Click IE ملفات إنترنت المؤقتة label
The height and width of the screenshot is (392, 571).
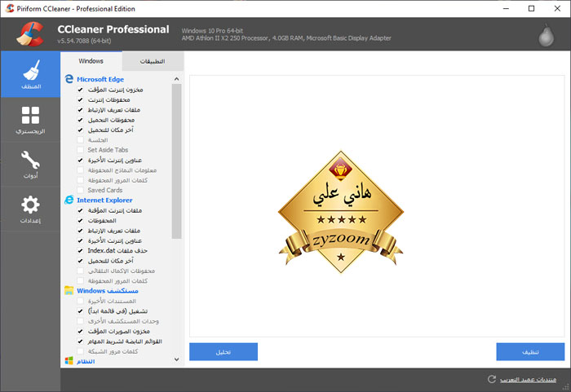point(115,210)
